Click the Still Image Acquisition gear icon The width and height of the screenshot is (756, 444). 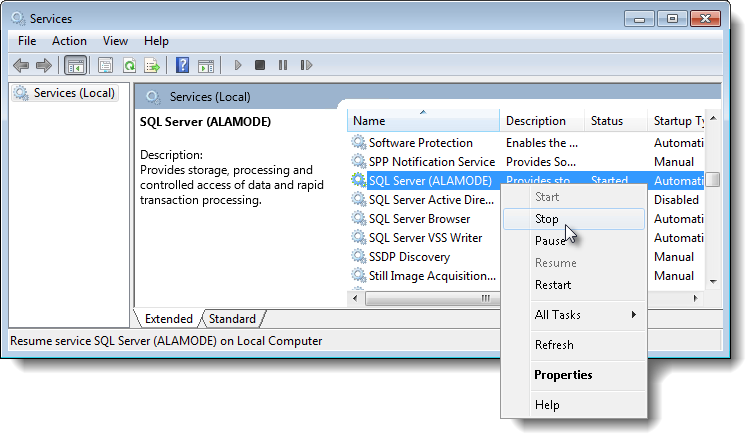pos(358,275)
